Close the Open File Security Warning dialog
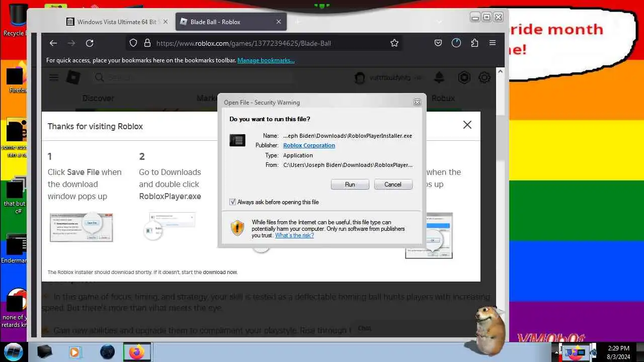This screenshot has height=362, width=644. (x=417, y=103)
